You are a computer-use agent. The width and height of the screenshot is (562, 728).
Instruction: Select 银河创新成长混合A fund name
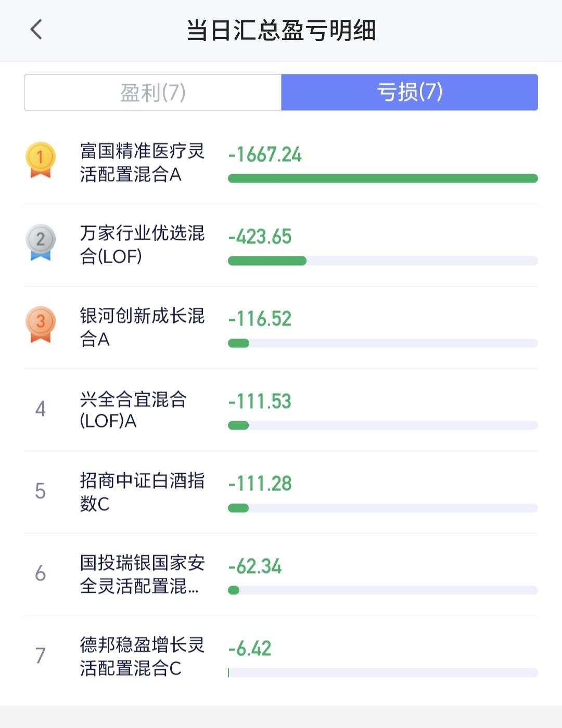pos(142,327)
